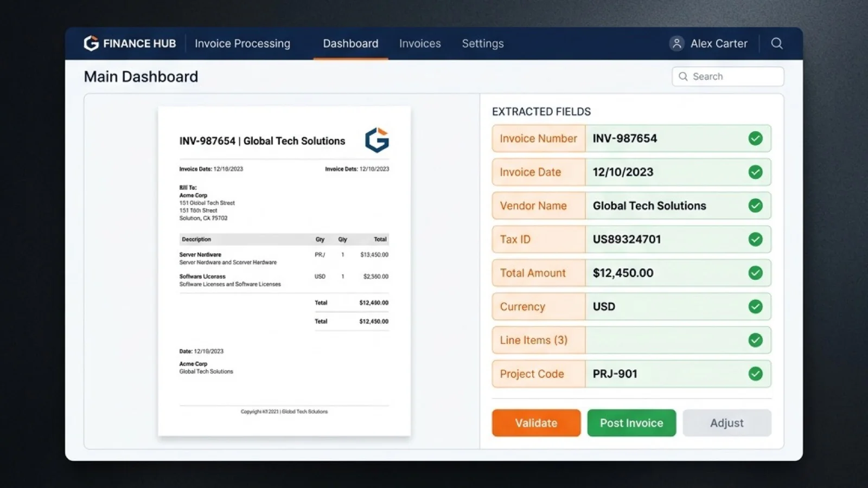Click the FINANCE HUB brand text
Viewport: 868px width, 488px height.
(x=139, y=43)
